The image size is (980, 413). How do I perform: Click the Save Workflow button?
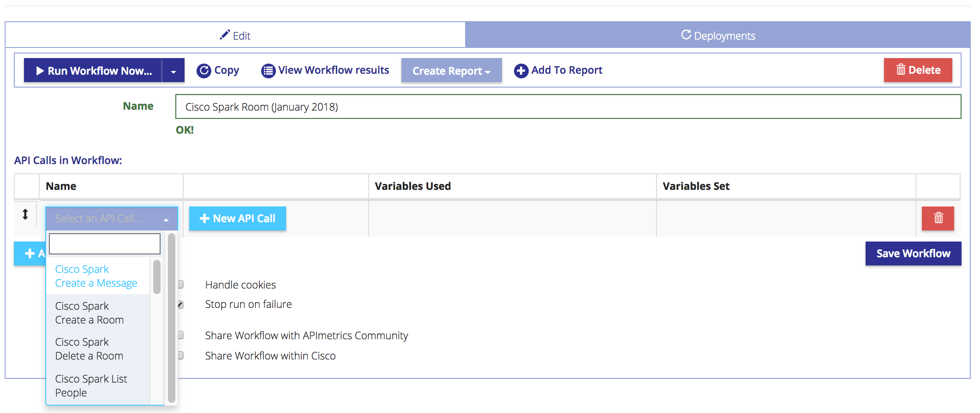(x=913, y=254)
